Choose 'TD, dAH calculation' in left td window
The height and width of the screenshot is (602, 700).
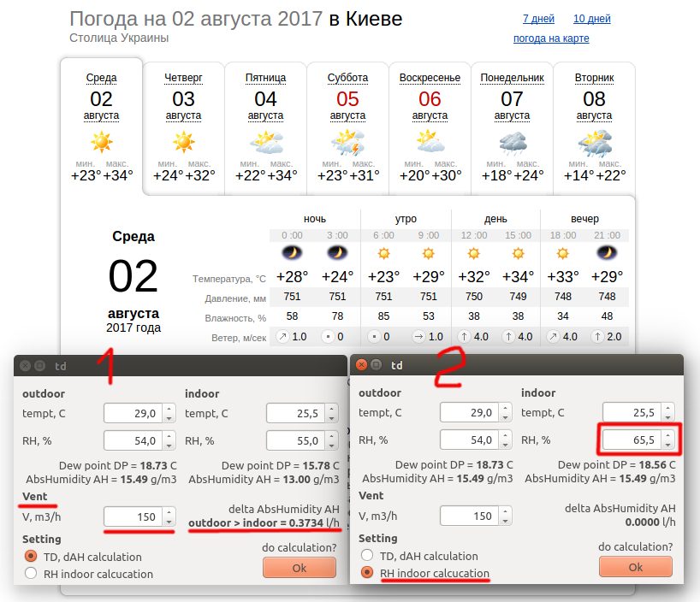coord(29,557)
